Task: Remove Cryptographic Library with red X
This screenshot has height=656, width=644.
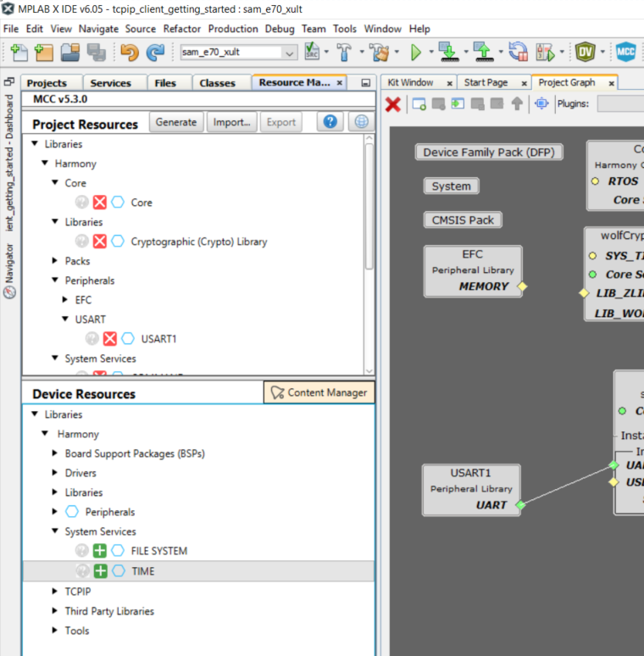Action: (99, 242)
